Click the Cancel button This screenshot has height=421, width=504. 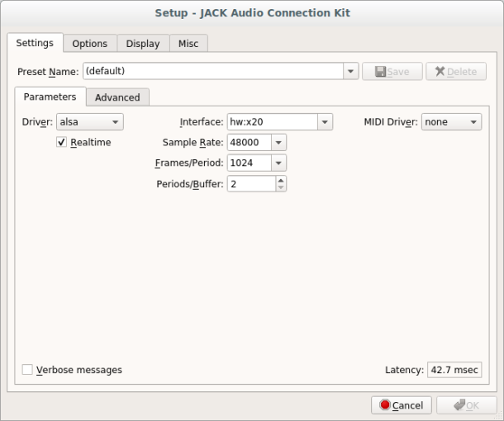point(402,405)
